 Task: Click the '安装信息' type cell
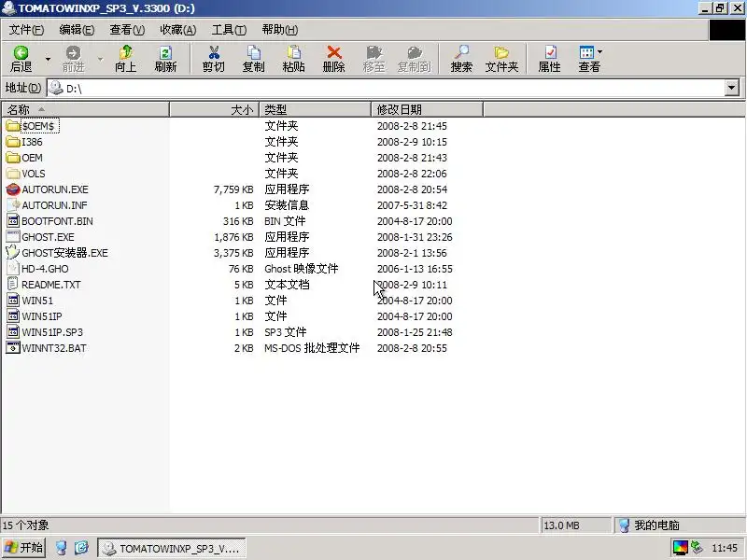pyautogui.click(x=287, y=205)
